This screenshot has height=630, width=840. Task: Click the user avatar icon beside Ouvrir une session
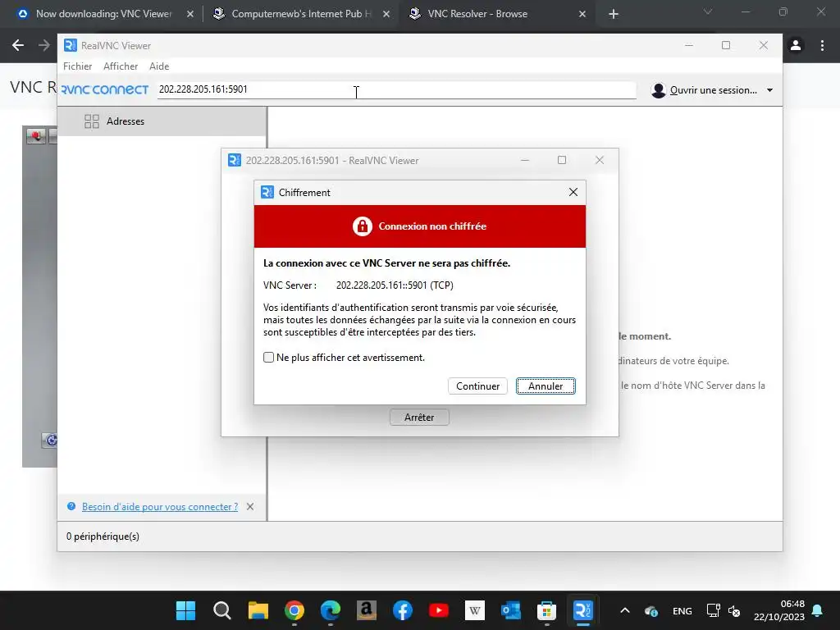(659, 90)
